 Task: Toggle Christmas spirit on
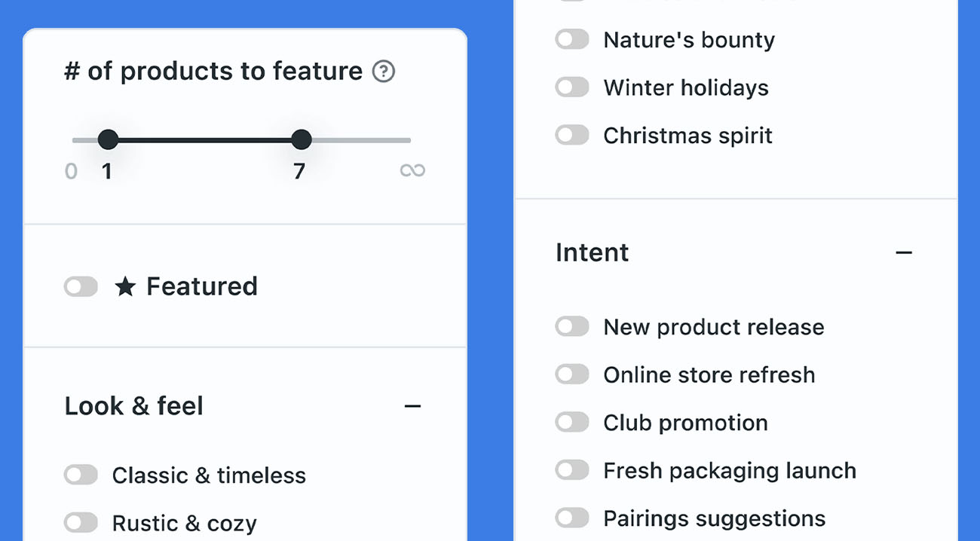click(x=572, y=135)
